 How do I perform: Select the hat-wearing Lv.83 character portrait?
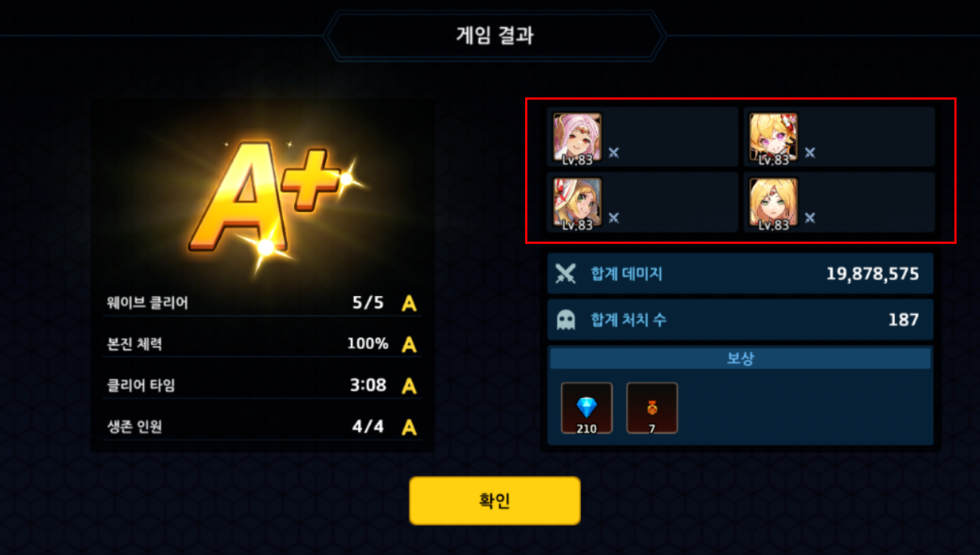click(578, 203)
